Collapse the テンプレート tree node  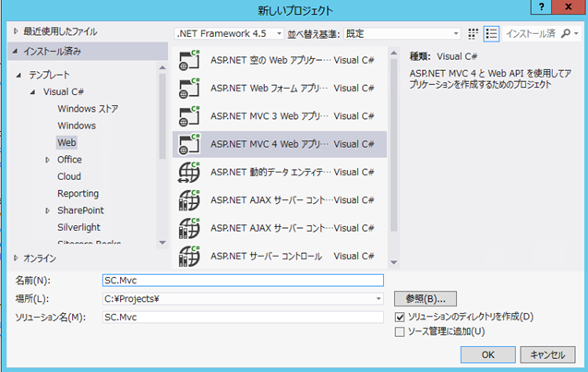[x=18, y=75]
